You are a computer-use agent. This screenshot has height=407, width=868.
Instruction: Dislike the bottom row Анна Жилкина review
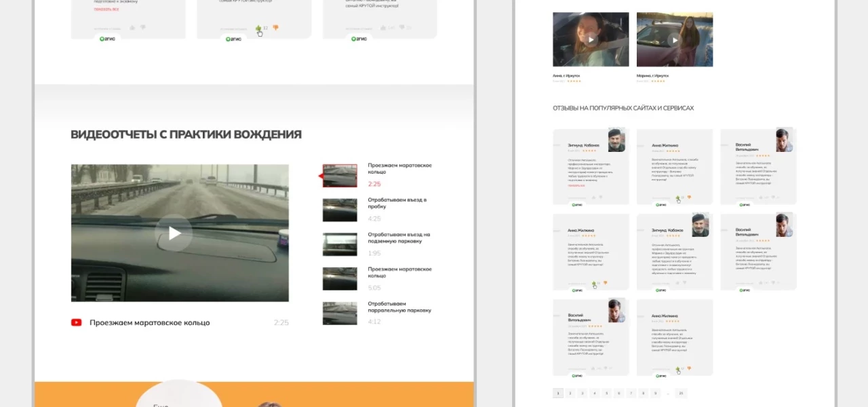point(689,368)
